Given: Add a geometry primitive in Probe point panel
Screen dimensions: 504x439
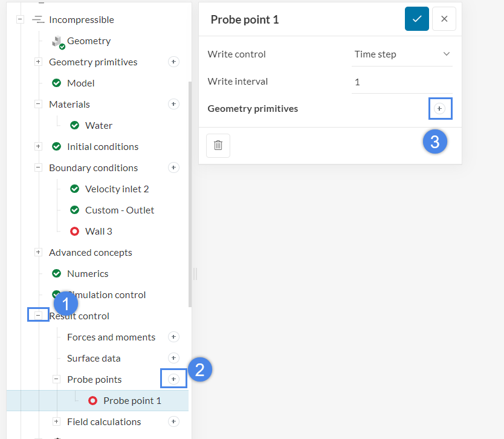Looking at the screenshot, I should click(440, 109).
